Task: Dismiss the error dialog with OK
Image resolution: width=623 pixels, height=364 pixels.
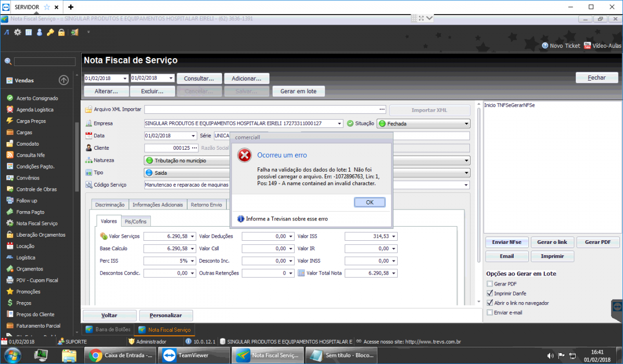Action: click(370, 202)
